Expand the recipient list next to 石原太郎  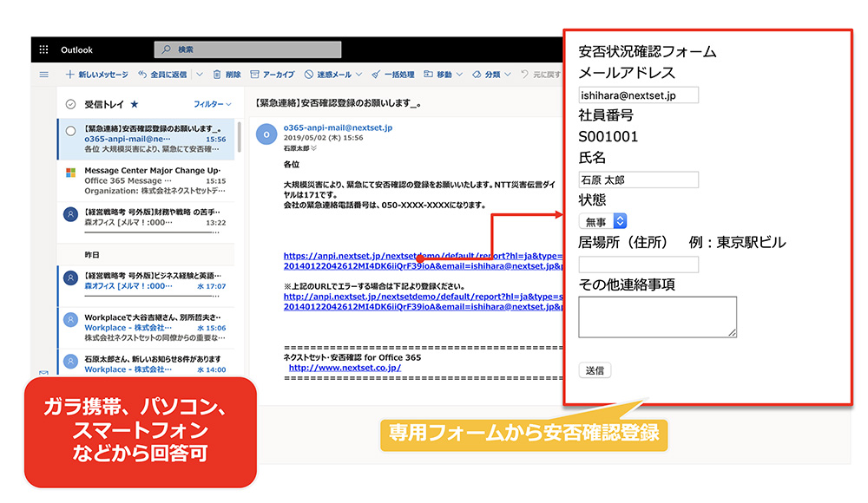click(314, 148)
